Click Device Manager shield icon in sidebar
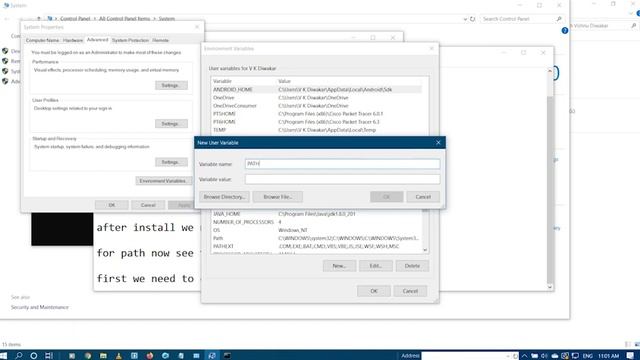This screenshot has width=640, height=360. click(5, 51)
